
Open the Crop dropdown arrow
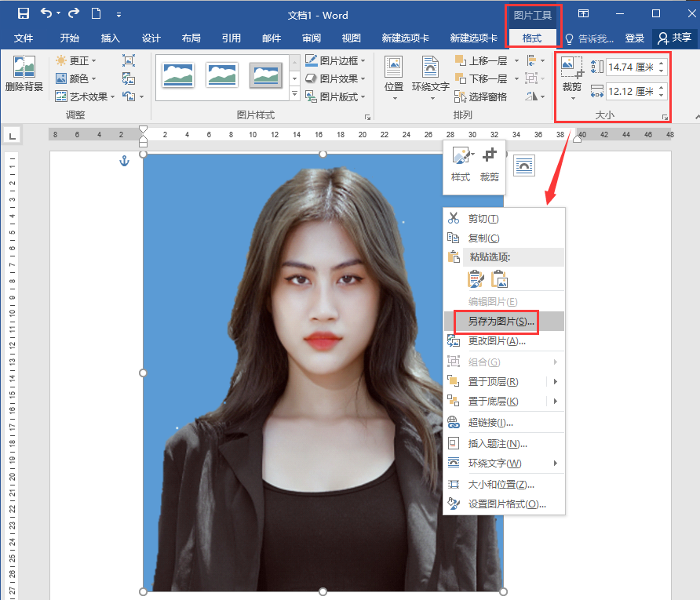tap(571, 96)
